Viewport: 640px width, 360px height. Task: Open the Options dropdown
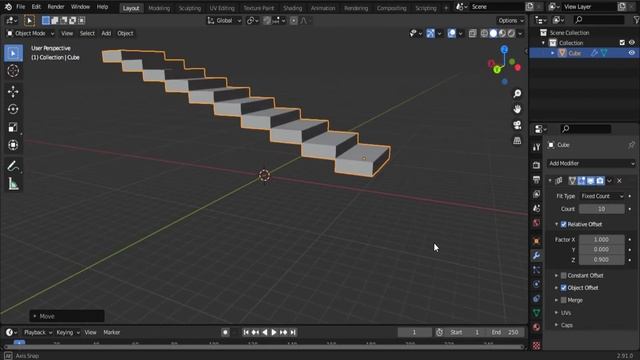511,20
